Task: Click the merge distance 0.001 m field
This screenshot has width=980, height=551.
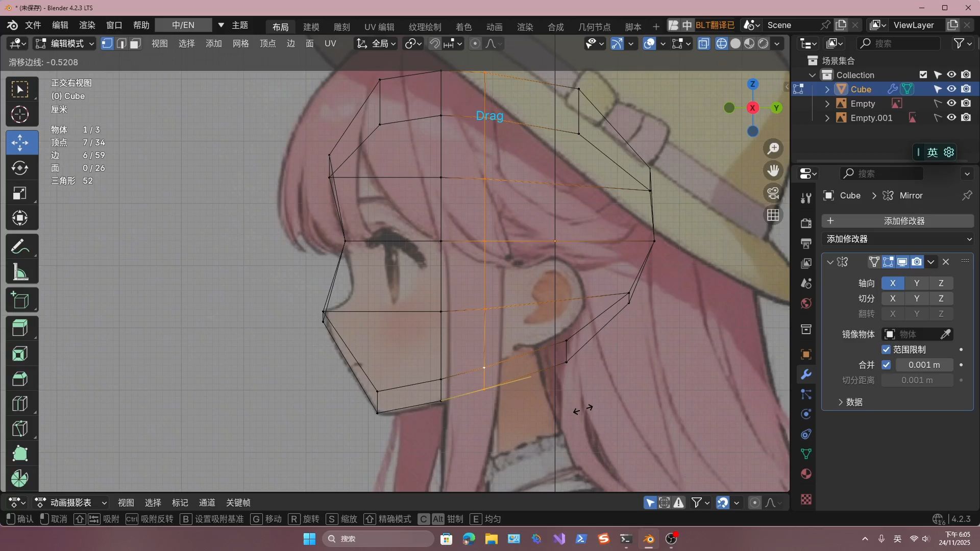Action: (x=924, y=365)
